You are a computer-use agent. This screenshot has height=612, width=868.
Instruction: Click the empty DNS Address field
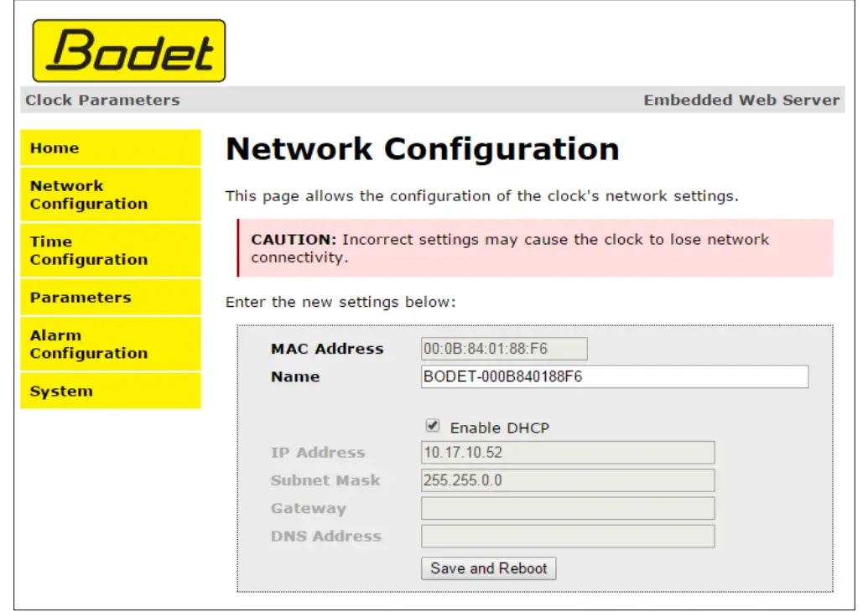(x=568, y=537)
